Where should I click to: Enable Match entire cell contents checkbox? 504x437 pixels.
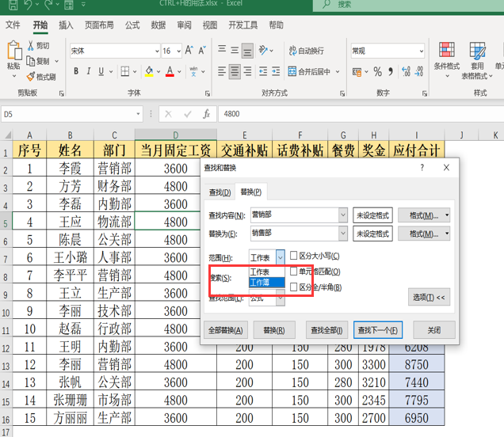click(293, 272)
